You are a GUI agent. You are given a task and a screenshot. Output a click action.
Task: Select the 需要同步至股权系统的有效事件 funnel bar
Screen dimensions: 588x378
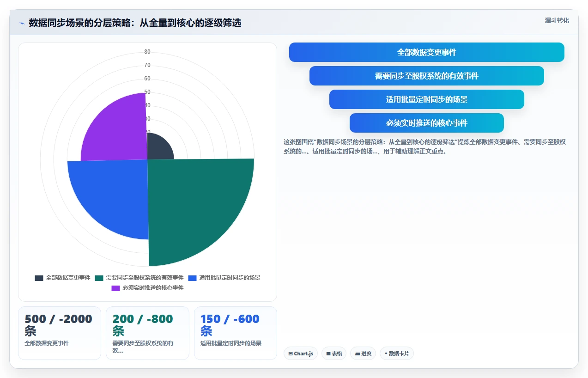tap(427, 76)
